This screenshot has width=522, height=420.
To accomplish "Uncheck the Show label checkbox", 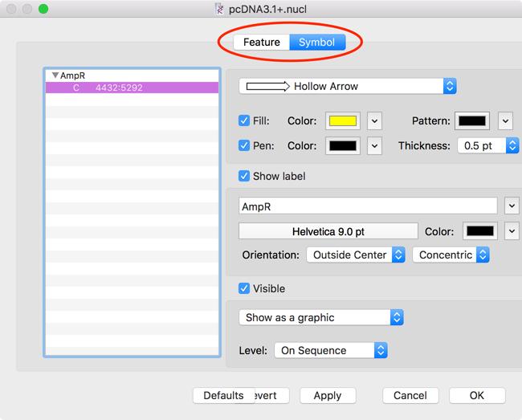I will coord(244,176).
